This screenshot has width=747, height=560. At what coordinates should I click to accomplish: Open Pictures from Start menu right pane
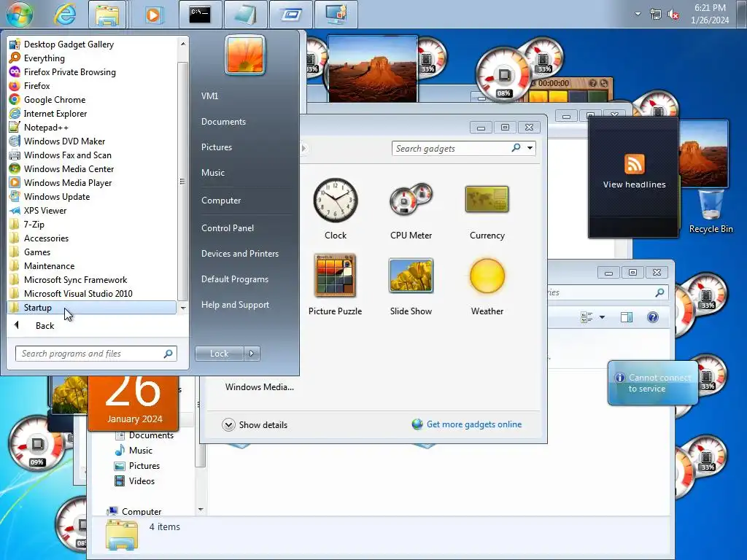pyautogui.click(x=216, y=147)
